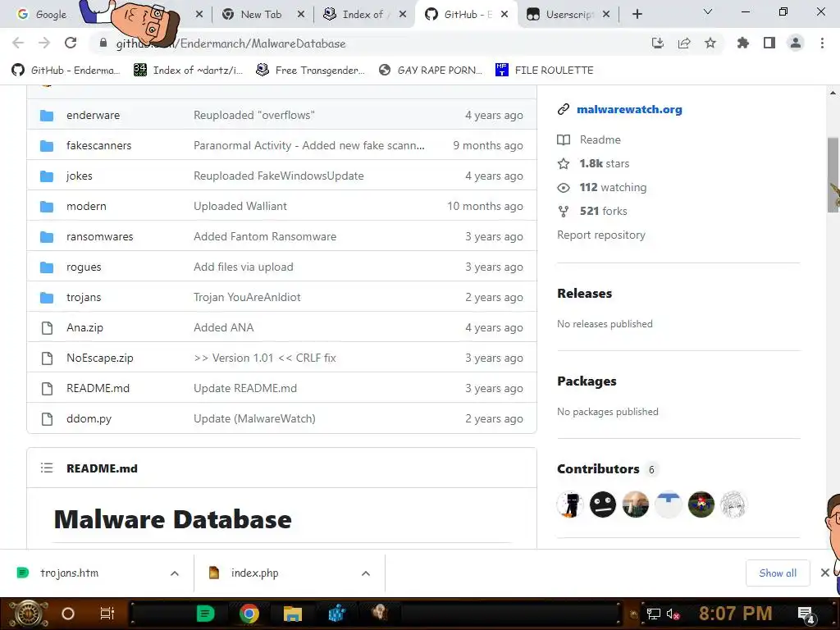Image resolution: width=840 pixels, height=630 pixels.
Task: Open the trojans folder
Action: click(x=84, y=297)
